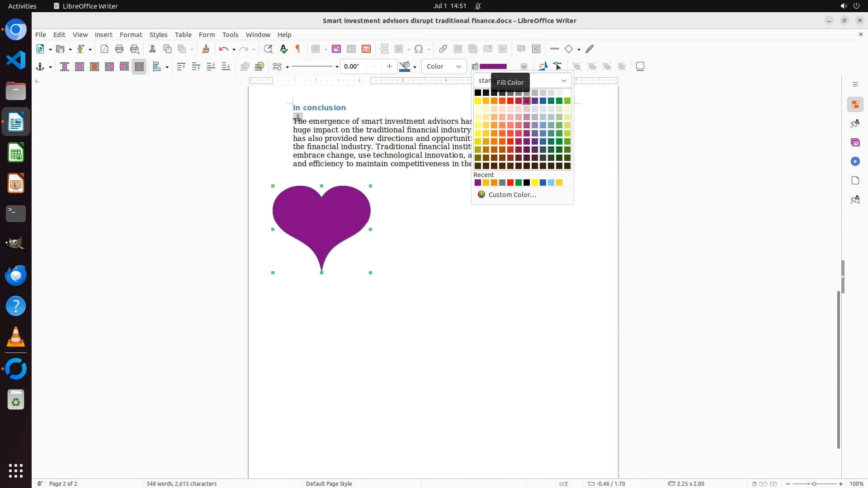This screenshot has height=488, width=868.
Task: Open the line style dropdown
Action: click(337, 67)
